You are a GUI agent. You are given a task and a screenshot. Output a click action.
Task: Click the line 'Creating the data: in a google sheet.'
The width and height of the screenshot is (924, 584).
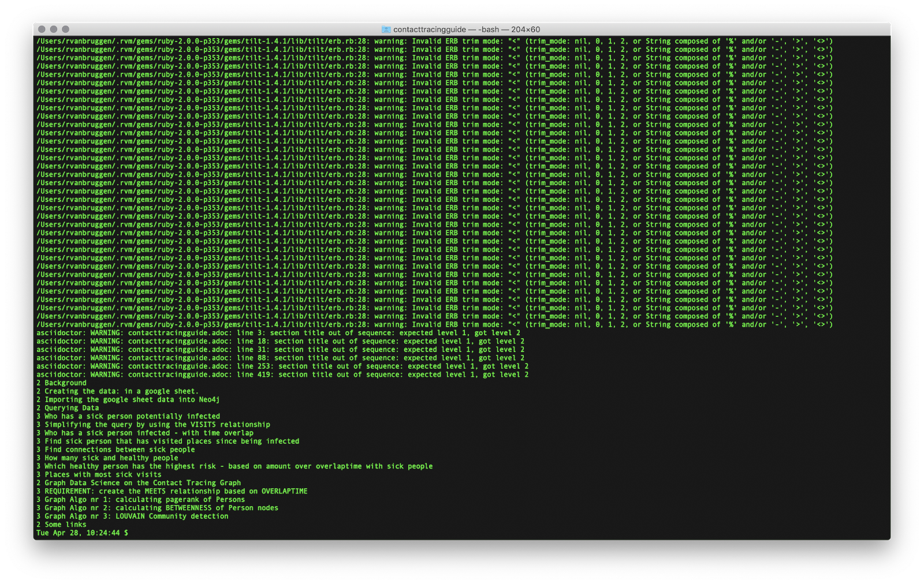pos(121,391)
